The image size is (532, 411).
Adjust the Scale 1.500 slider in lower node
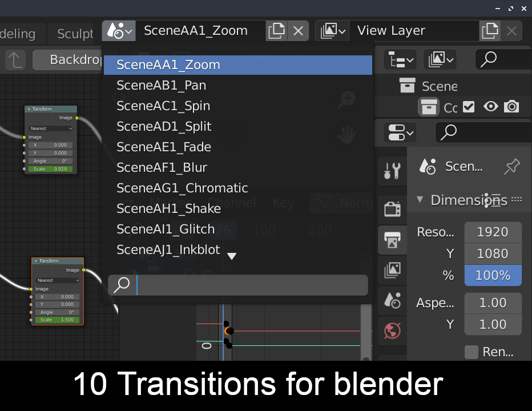[x=57, y=320]
